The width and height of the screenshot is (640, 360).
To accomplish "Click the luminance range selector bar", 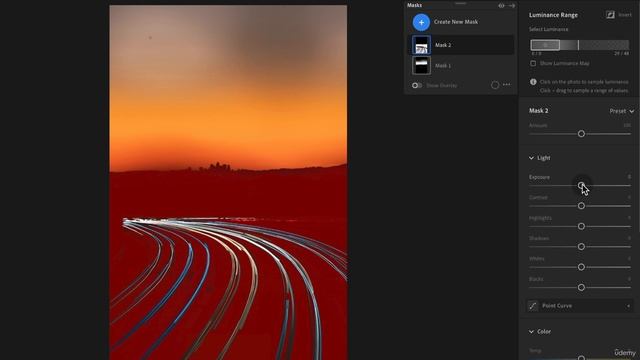I will pyautogui.click(x=580, y=45).
